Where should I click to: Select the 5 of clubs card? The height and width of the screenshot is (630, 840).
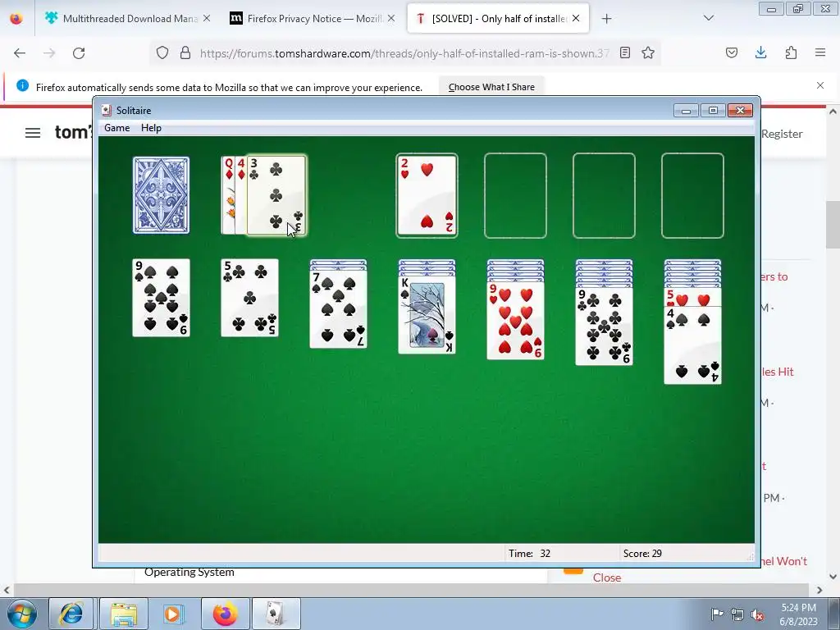coord(249,298)
